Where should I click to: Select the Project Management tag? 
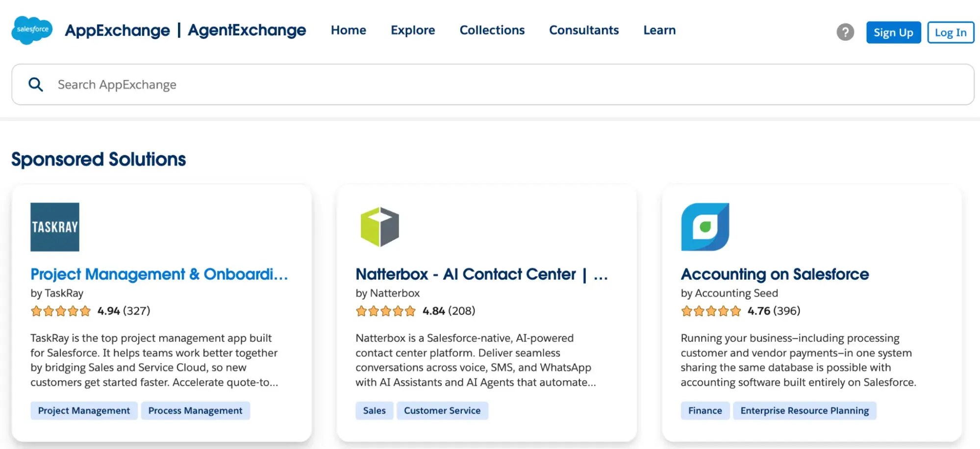(83, 410)
